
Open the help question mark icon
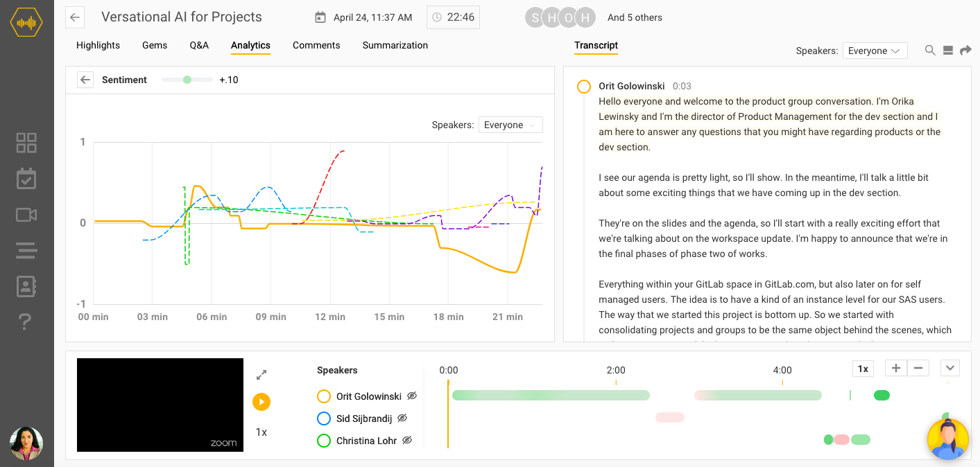[x=26, y=321]
